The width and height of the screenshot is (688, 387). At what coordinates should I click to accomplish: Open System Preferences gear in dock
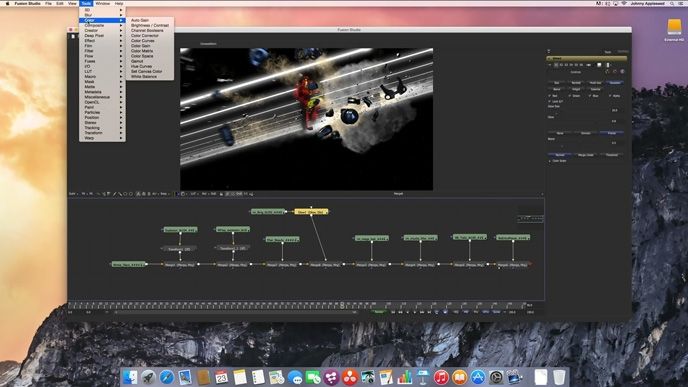coord(496,377)
